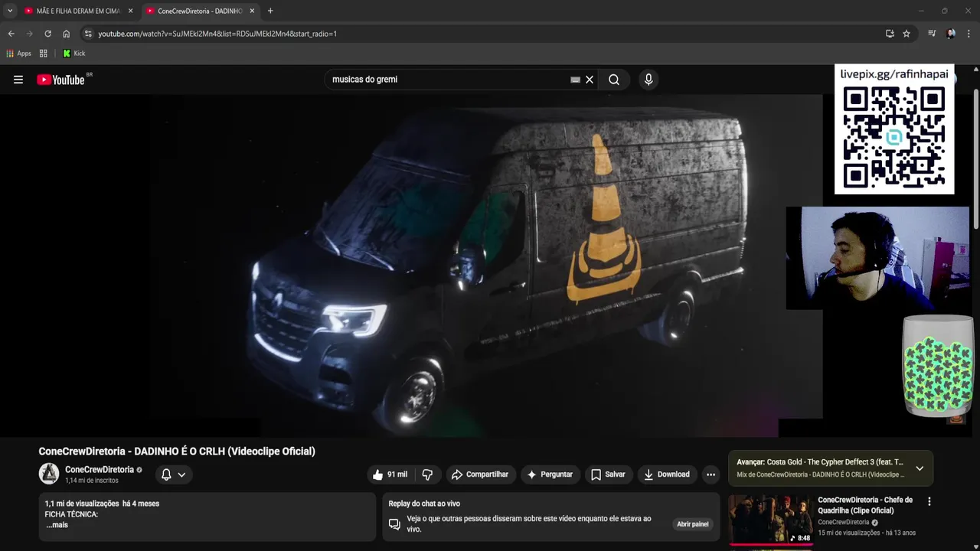Clear the search text with the X icon
The height and width of the screenshot is (551, 980).
590,80
